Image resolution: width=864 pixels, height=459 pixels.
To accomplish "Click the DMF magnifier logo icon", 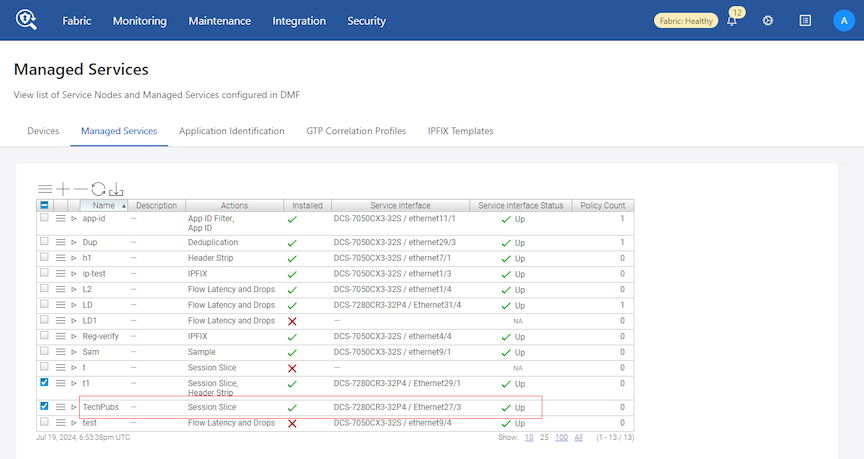I will pos(26,20).
